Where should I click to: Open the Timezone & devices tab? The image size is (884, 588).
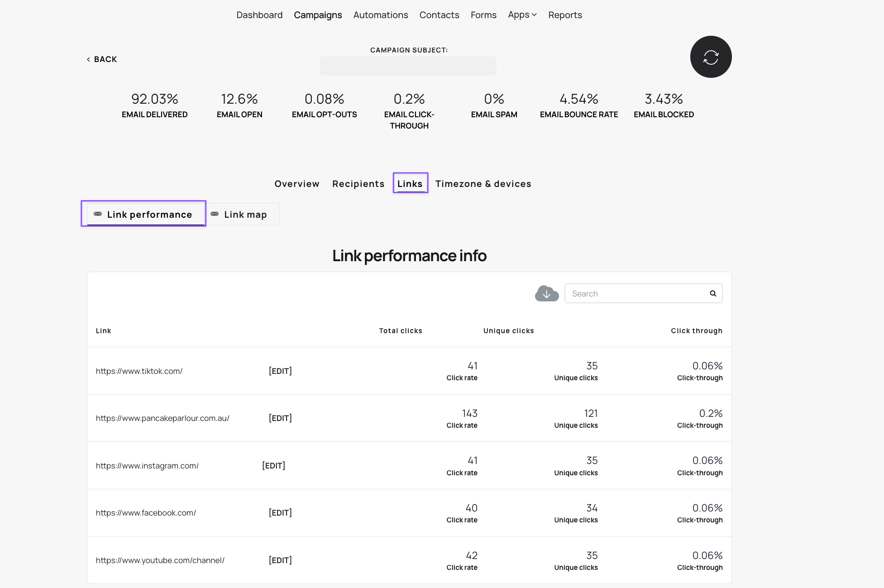pyautogui.click(x=483, y=184)
